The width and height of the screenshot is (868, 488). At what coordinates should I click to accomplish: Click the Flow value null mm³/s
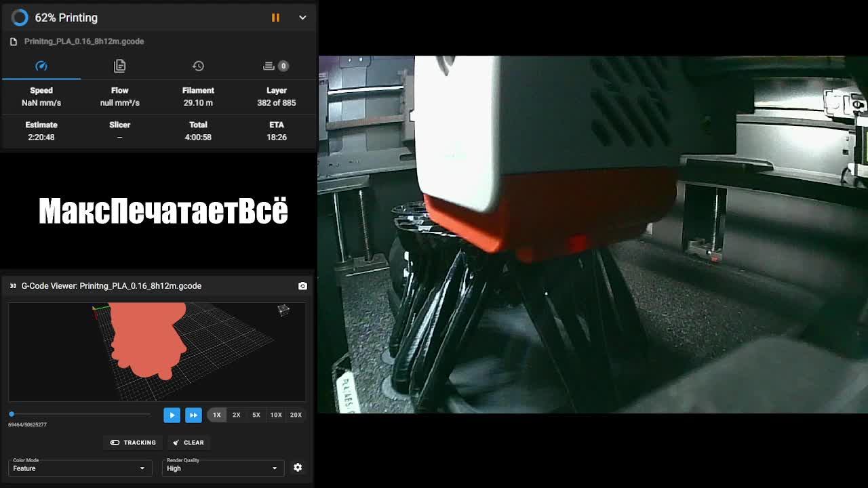pyautogui.click(x=120, y=103)
